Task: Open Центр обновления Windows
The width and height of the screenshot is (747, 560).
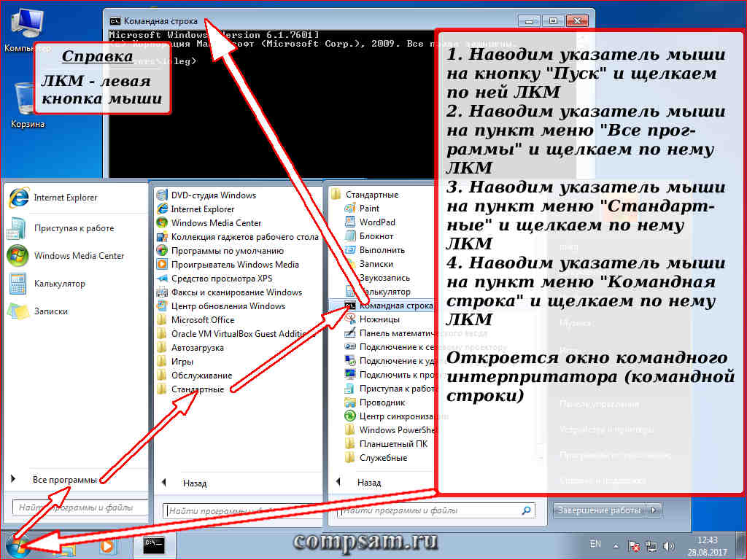Action: coord(221,306)
